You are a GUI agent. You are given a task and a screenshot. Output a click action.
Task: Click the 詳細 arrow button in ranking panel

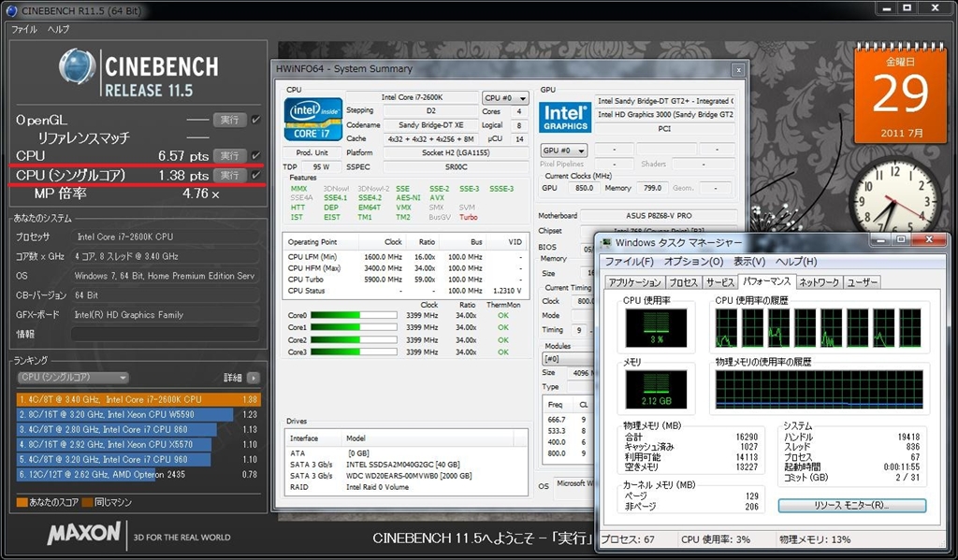[253, 378]
